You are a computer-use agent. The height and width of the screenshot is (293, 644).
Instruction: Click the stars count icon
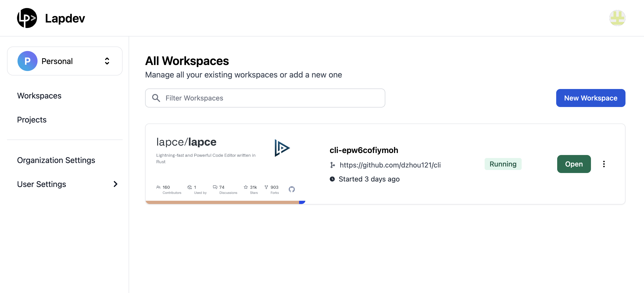point(246,187)
